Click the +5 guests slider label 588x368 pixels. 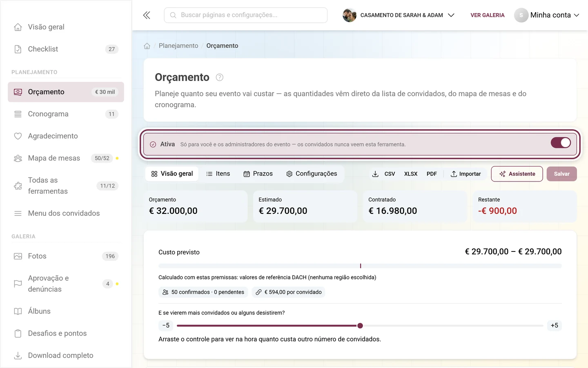coord(555,325)
